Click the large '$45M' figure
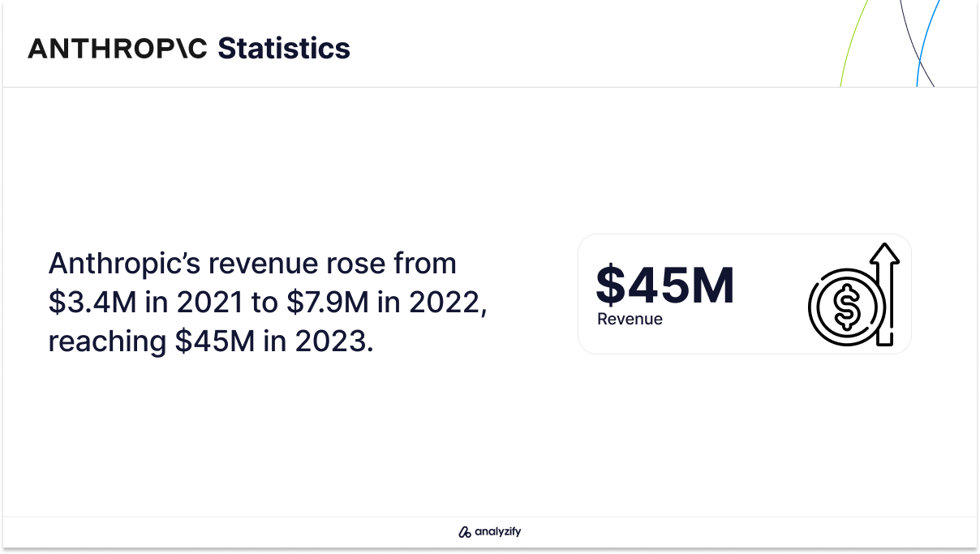This screenshot has width=980, height=554. pyautogui.click(x=665, y=284)
